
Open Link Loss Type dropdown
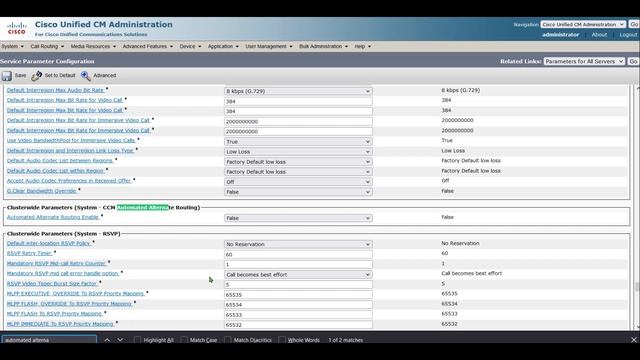pos(298,151)
